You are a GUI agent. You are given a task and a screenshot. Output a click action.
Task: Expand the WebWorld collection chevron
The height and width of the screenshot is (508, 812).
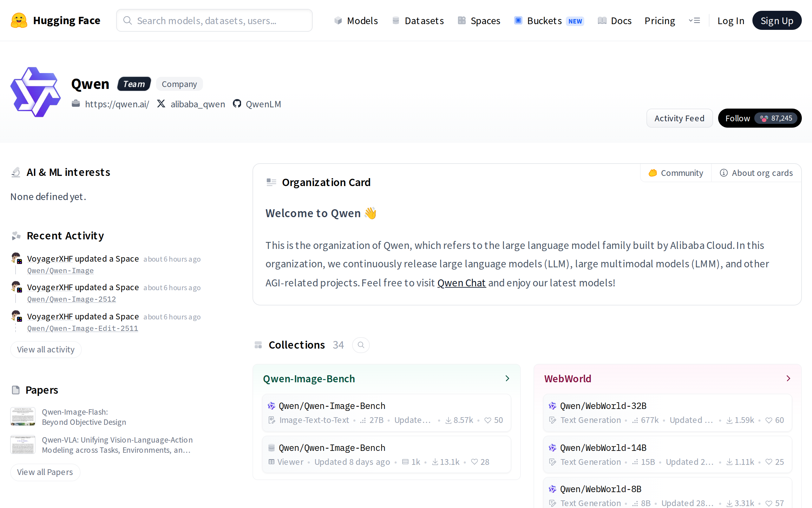[789, 379]
